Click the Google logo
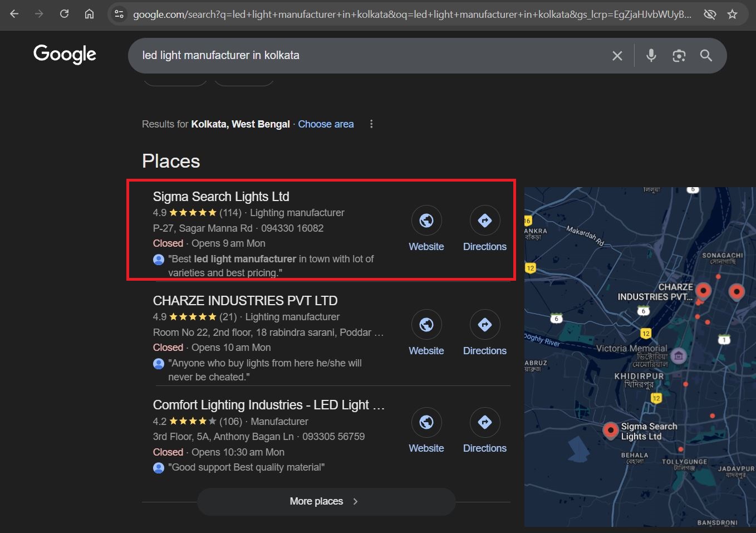This screenshot has height=533, width=756. [x=64, y=54]
